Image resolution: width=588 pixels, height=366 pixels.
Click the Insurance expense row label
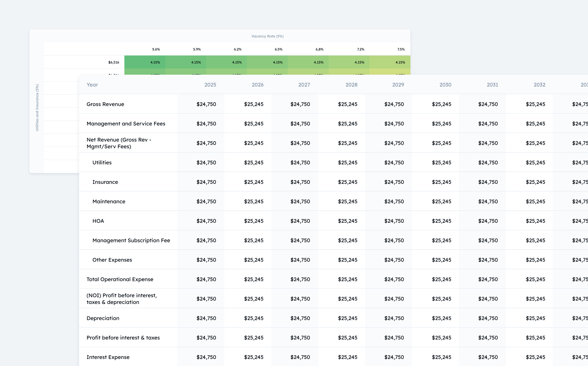coord(105,182)
